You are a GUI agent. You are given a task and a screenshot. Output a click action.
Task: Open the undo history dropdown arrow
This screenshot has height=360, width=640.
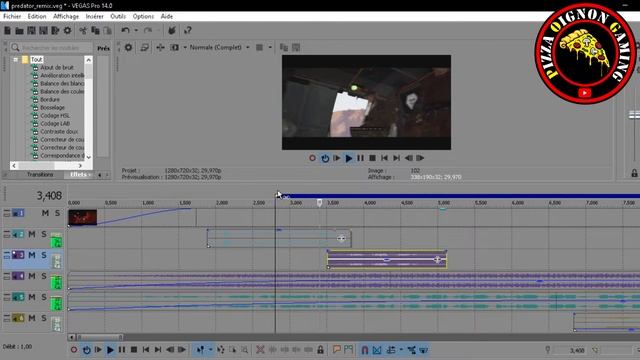[x=136, y=31]
